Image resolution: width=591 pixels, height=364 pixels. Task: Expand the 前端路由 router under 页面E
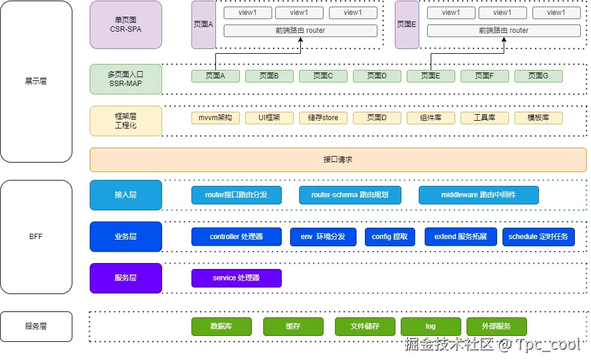coord(503,30)
